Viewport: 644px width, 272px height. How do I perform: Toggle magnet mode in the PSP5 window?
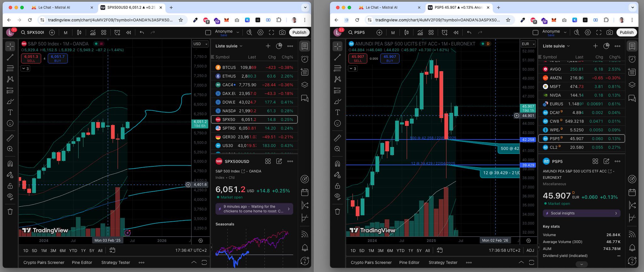click(x=337, y=164)
